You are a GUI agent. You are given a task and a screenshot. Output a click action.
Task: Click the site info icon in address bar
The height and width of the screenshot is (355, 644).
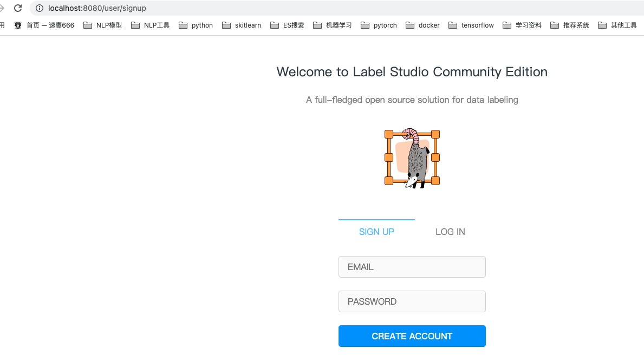(40, 8)
